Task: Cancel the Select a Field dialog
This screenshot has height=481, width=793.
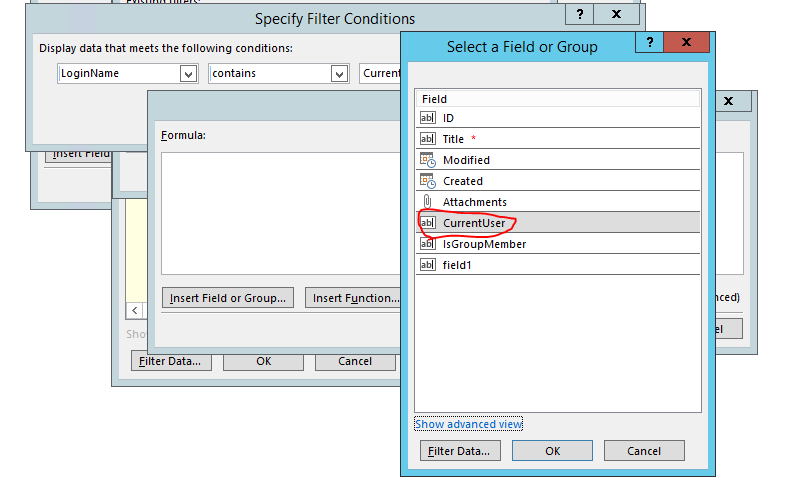Action: [x=644, y=451]
